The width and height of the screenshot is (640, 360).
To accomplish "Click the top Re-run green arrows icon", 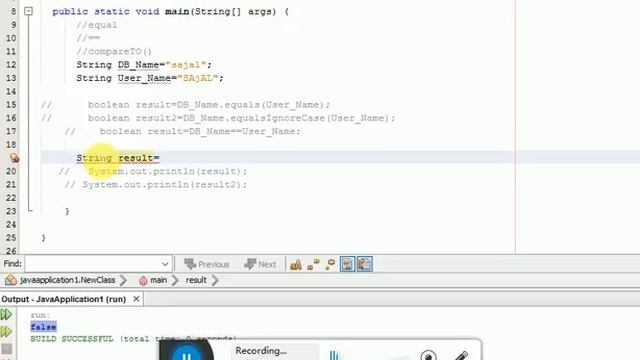I will pos(6,314).
